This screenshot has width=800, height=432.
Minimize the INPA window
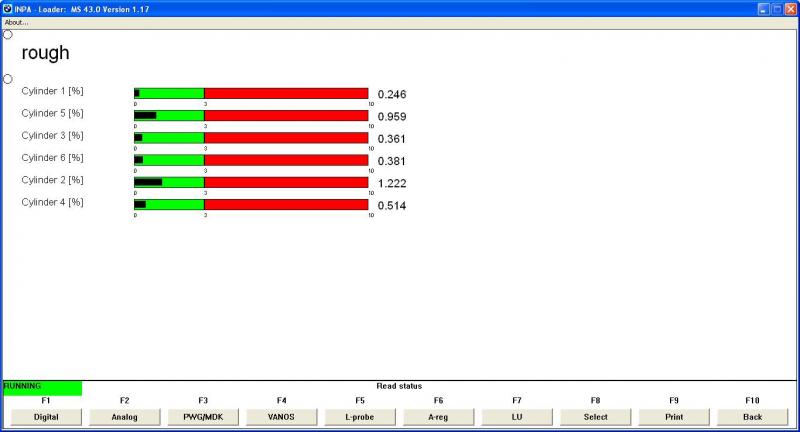click(763, 8)
